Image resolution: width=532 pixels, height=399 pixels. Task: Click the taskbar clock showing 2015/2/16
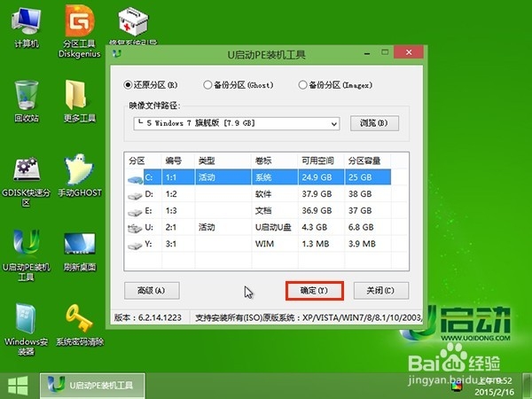pyautogui.click(x=494, y=387)
